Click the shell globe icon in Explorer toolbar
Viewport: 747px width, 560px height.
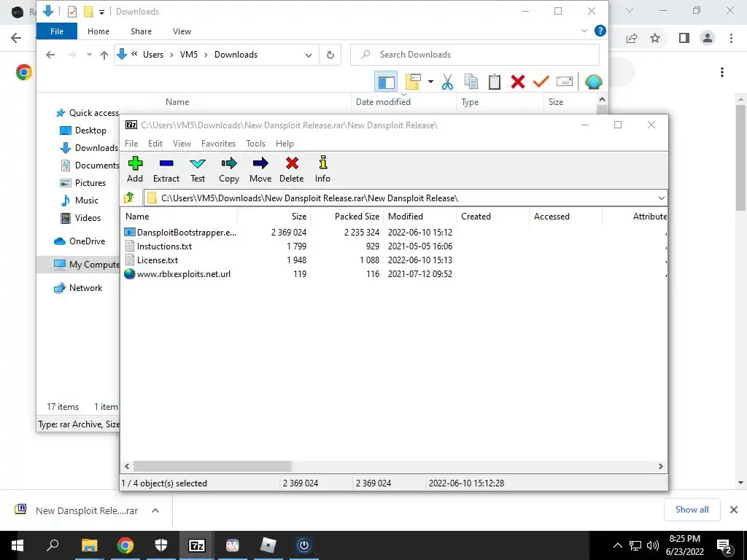click(593, 82)
